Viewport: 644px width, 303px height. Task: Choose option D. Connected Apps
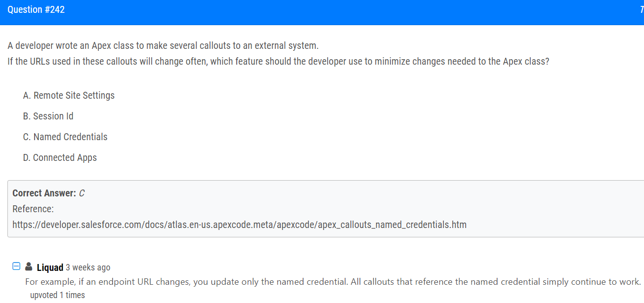(60, 157)
